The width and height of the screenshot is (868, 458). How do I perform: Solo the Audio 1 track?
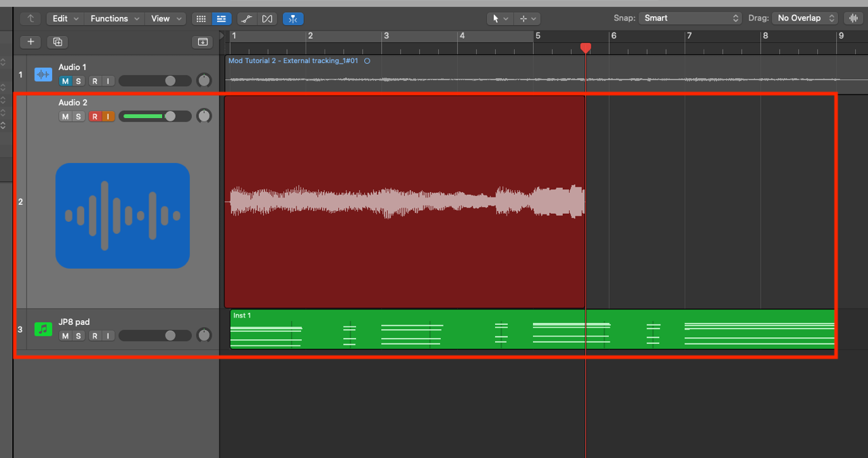pyautogui.click(x=78, y=81)
